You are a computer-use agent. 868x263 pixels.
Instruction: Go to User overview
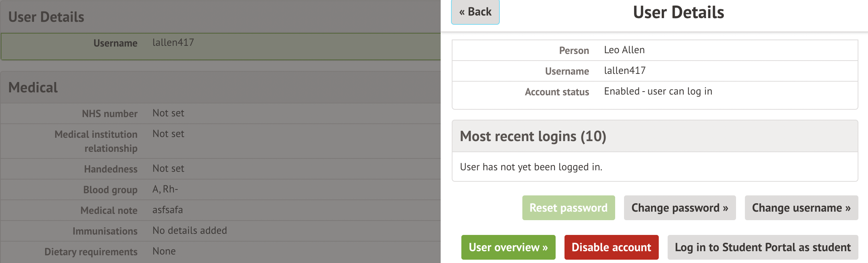tap(508, 247)
